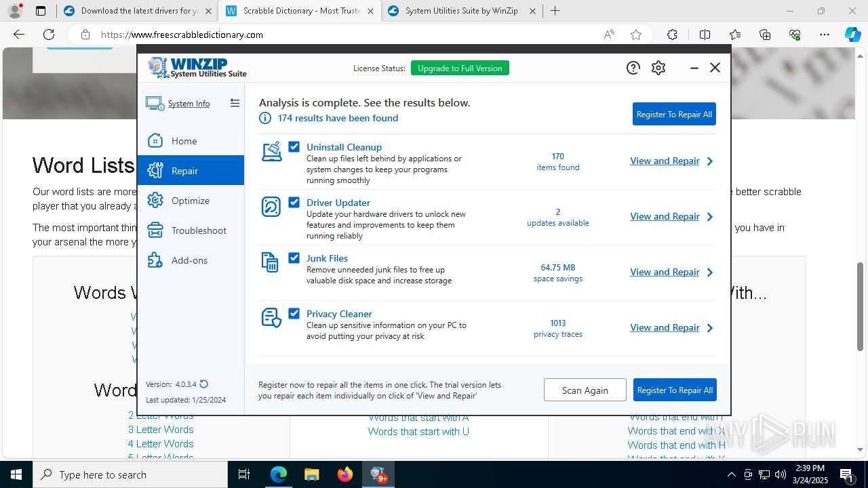Open the Windows Start menu
This screenshot has width=868, height=488.
[16, 474]
